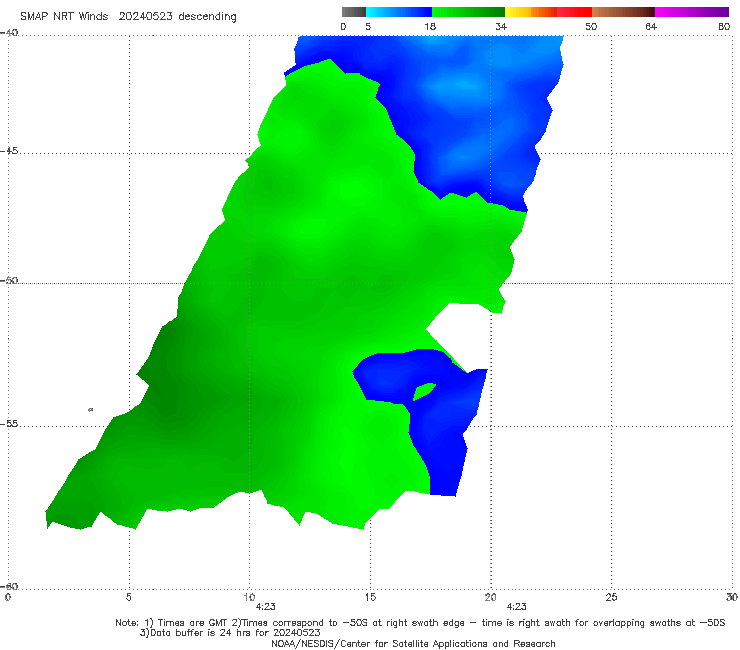Click the magenta-purple 64–80 colorbar segment
The width and height of the screenshot is (740, 650).
point(692,12)
